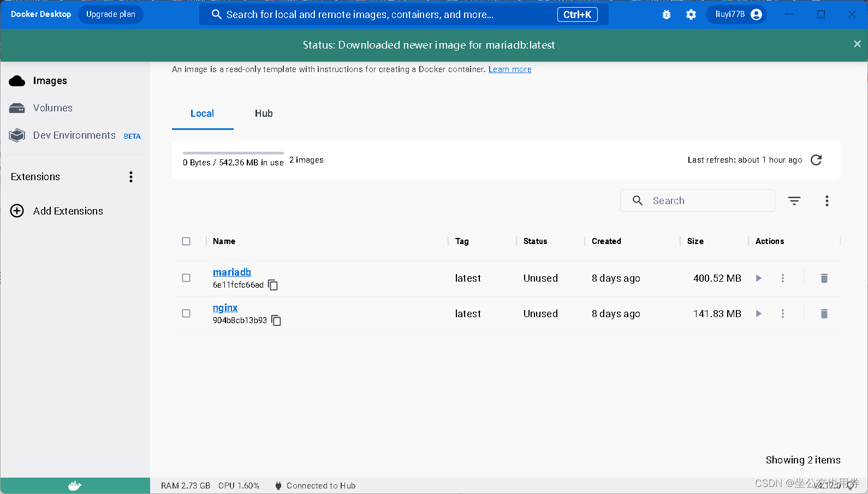Delete the mariadb image
Image resolution: width=868 pixels, height=494 pixels.
point(824,278)
